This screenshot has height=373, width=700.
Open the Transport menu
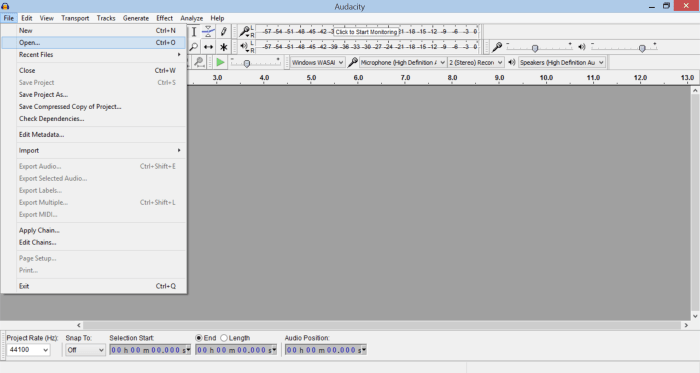pyautogui.click(x=75, y=18)
